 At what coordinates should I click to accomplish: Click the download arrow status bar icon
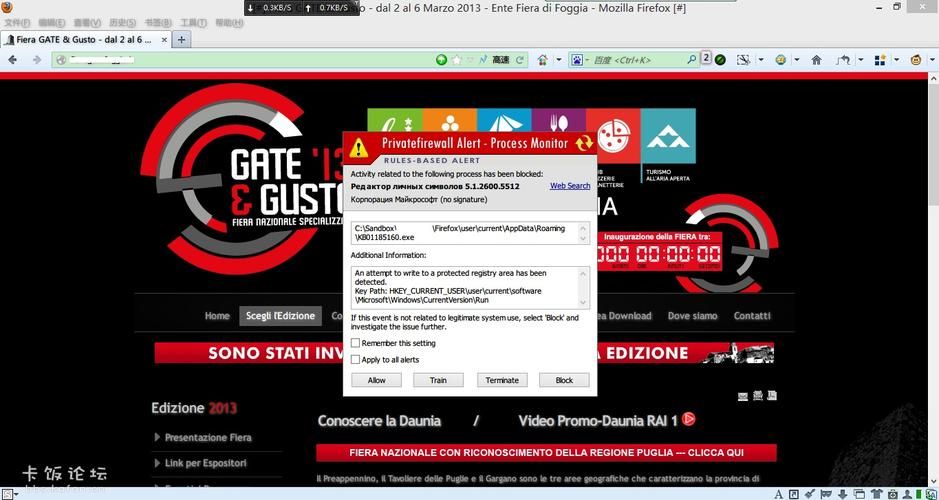pyautogui.click(x=843, y=494)
